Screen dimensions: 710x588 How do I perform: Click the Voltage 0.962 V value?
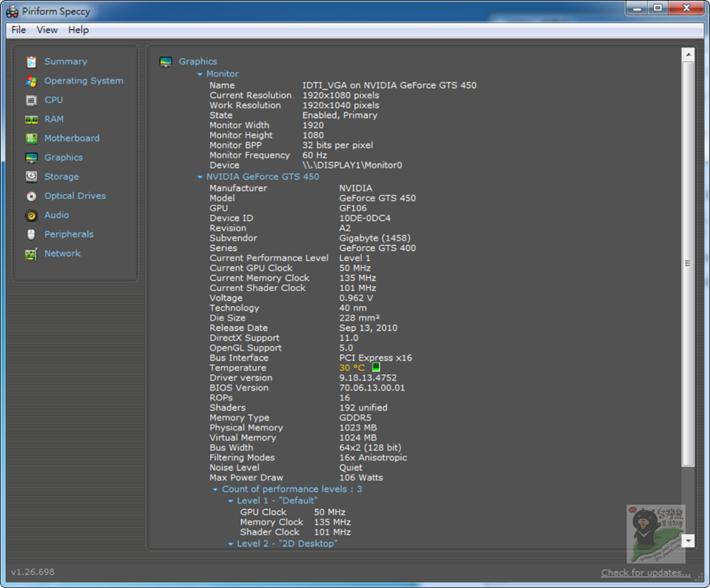click(x=356, y=299)
